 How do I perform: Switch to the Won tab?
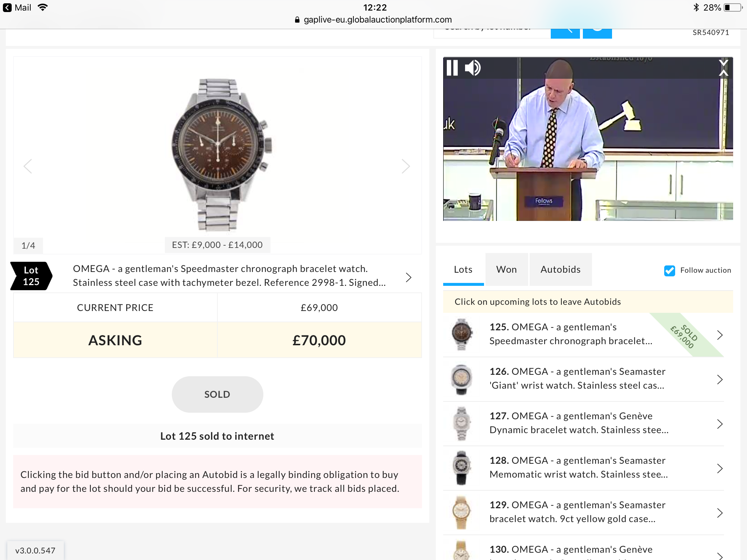click(507, 269)
